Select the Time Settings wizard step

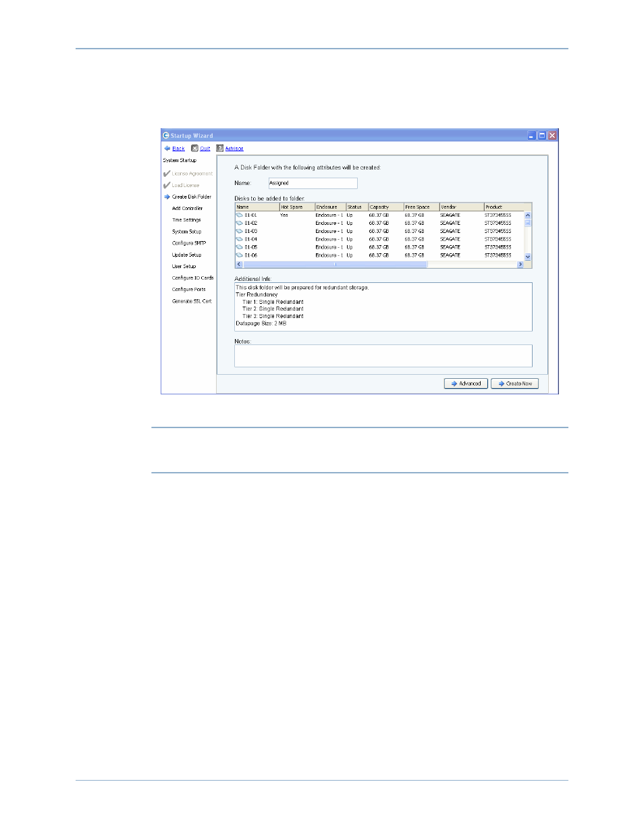(x=186, y=219)
